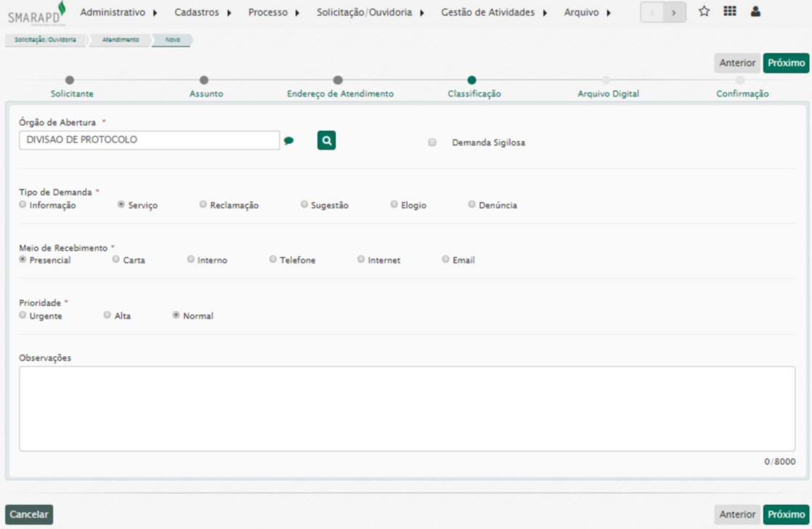
Task: Go to the Atendimento breadcrumb
Action: click(x=121, y=40)
